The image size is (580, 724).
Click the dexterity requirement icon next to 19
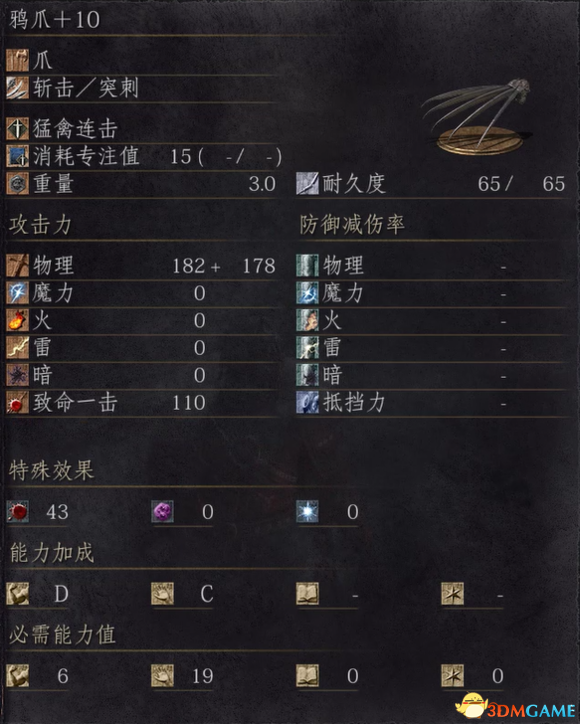pyautogui.click(x=163, y=676)
